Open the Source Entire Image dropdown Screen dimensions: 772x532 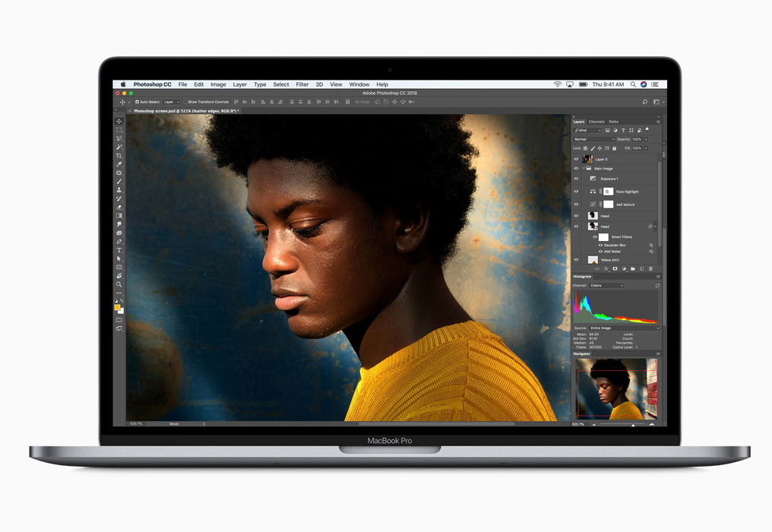click(x=624, y=328)
